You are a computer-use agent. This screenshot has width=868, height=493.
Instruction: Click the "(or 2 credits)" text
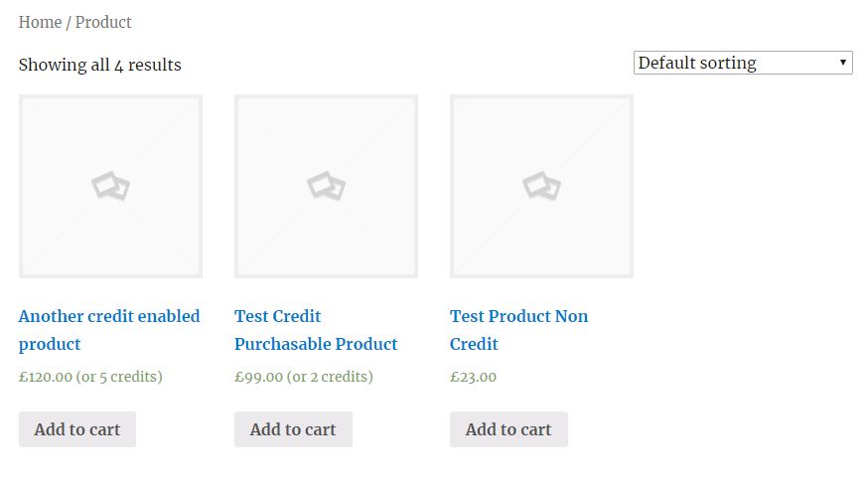point(331,377)
